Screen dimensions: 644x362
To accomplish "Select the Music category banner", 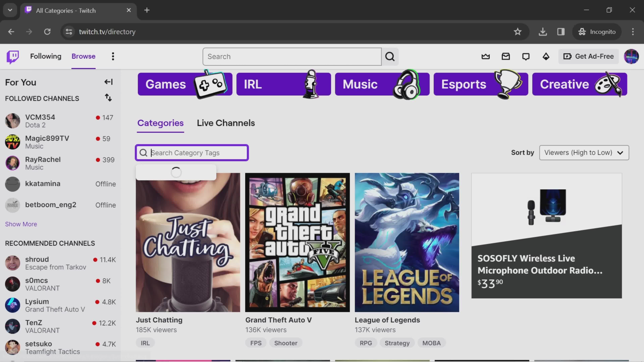I will 382,84.
